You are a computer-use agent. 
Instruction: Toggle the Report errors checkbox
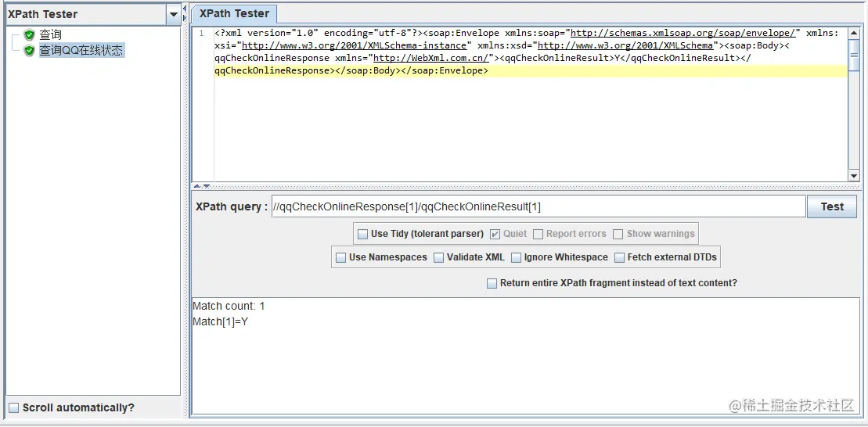(x=538, y=234)
